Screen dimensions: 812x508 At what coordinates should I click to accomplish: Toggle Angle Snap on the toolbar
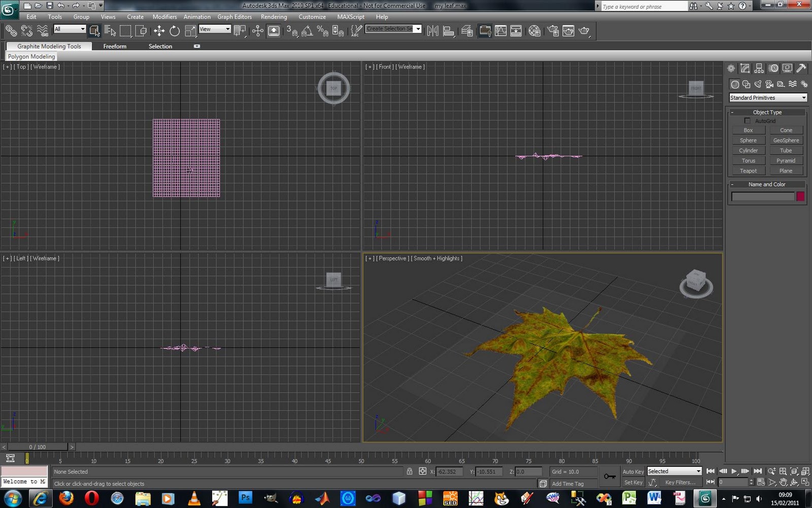click(307, 31)
